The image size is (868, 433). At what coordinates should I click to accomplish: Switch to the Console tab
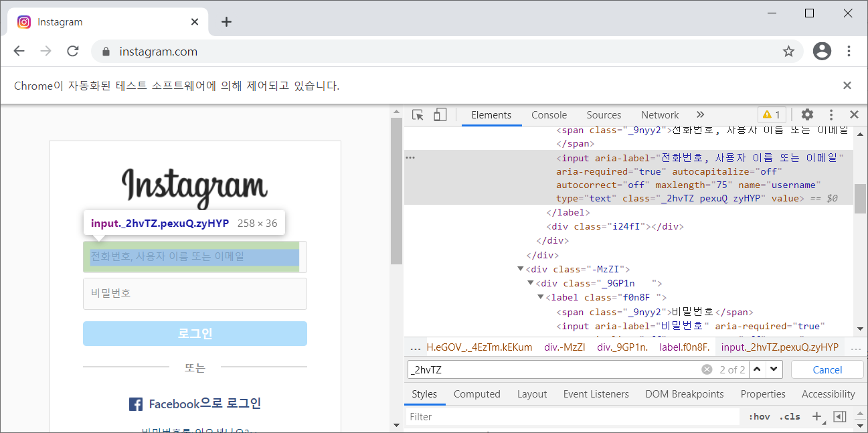[x=549, y=115]
